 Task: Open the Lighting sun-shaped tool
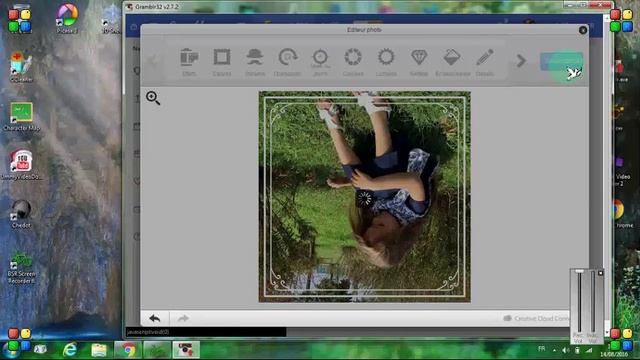pyautogui.click(x=386, y=62)
